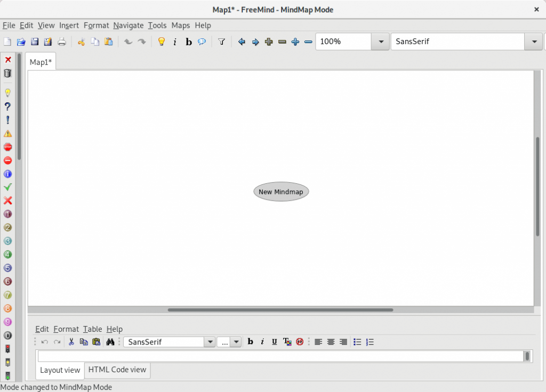Click the Save map floppy disk icon

point(35,42)
